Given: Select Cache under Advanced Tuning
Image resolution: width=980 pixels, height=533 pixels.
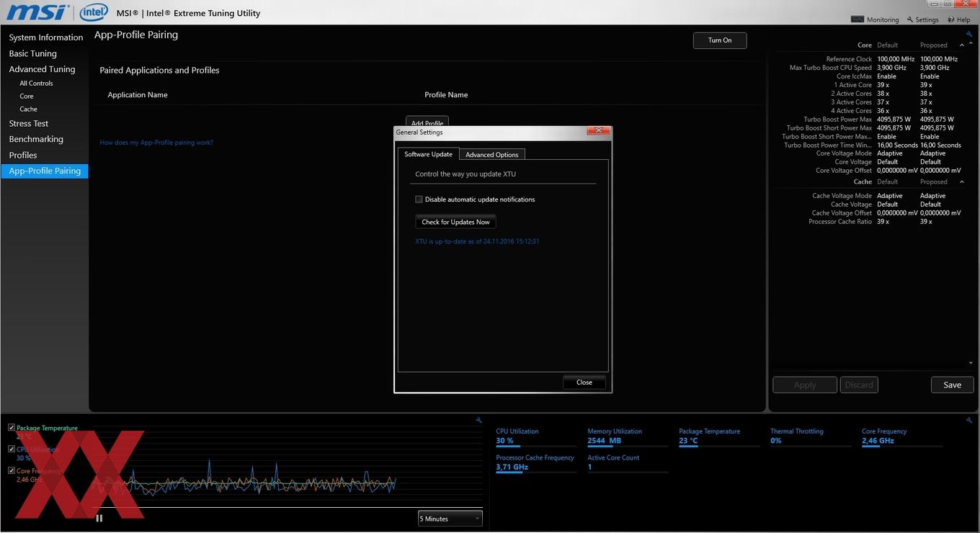Looking at the screenshot, I should pyautogui.click(x=28, y=109).
